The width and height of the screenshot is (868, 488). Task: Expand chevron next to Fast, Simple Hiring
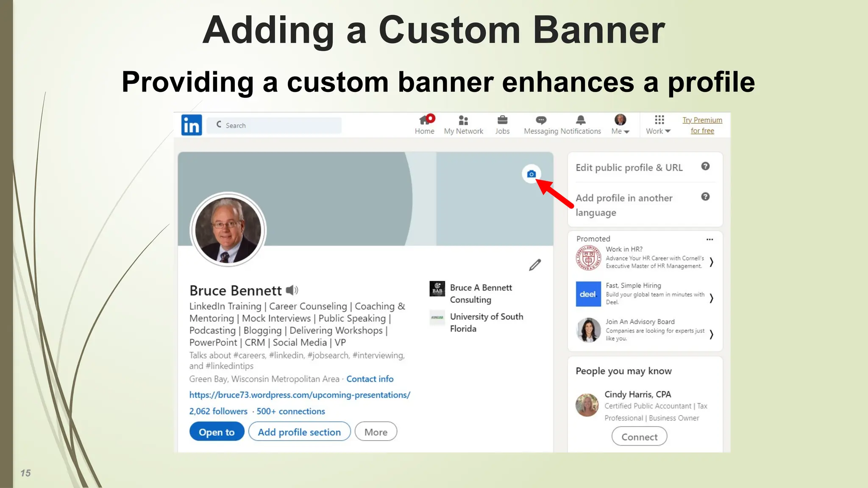(x=712, y=298)
